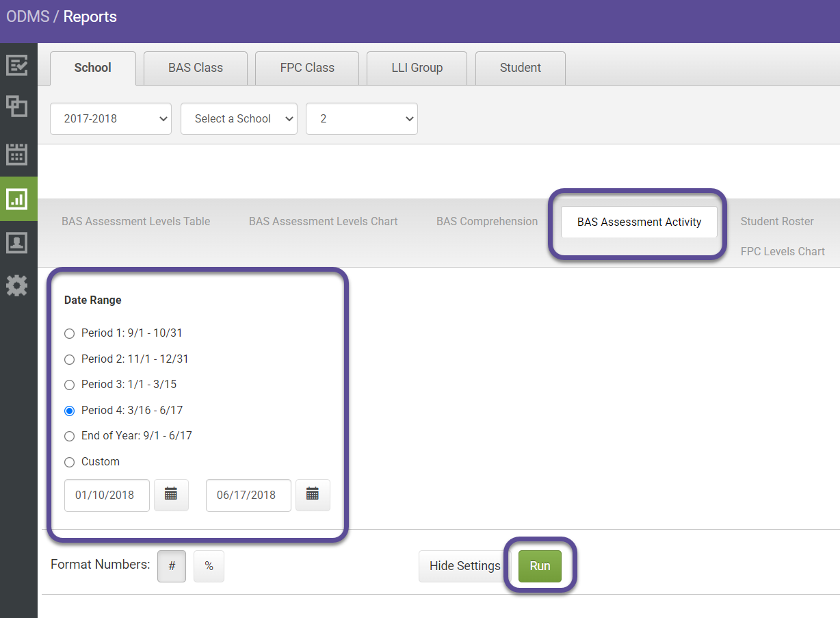Switch to the BAS Class tab
The width and height of the screenshot is (840, 618).
tap(195, 68)
